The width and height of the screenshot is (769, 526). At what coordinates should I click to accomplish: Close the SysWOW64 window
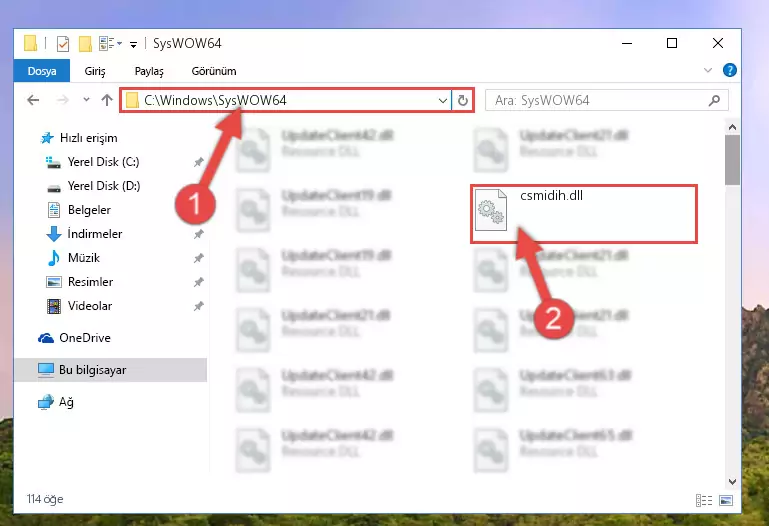(x=718, y=44)
